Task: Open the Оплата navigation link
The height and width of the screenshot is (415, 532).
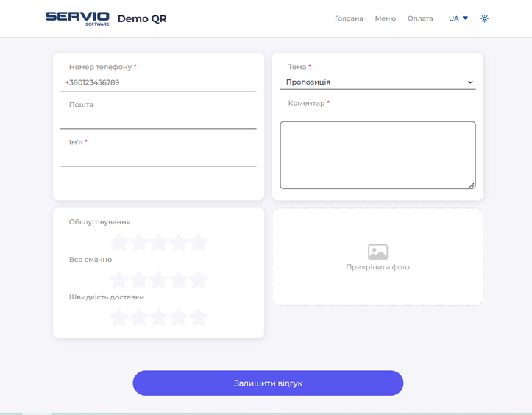Action: coord(420,18)
